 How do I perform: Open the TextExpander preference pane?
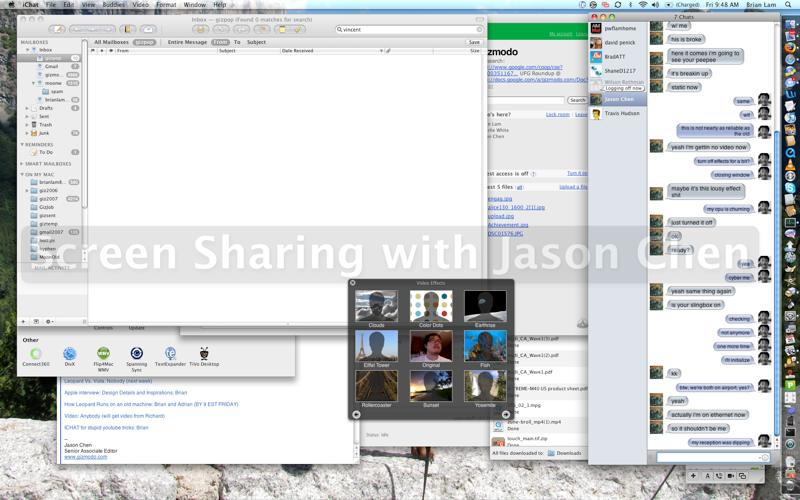170,357
